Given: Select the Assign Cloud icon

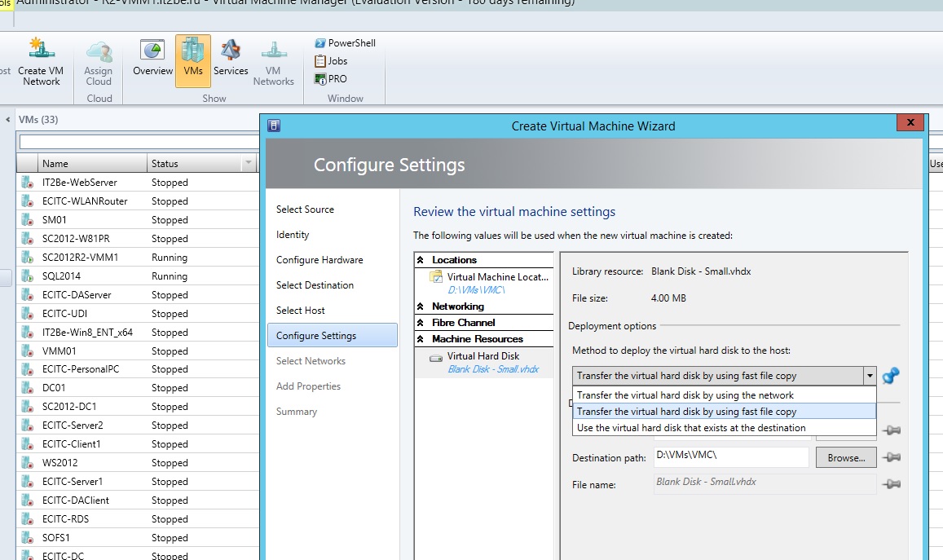Looking at the screenshot, I should point(98,59).
